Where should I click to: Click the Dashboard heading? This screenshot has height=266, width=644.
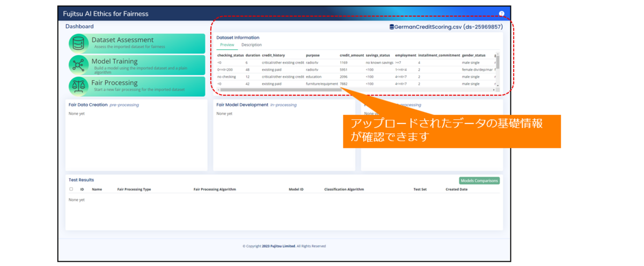(79, 26)
